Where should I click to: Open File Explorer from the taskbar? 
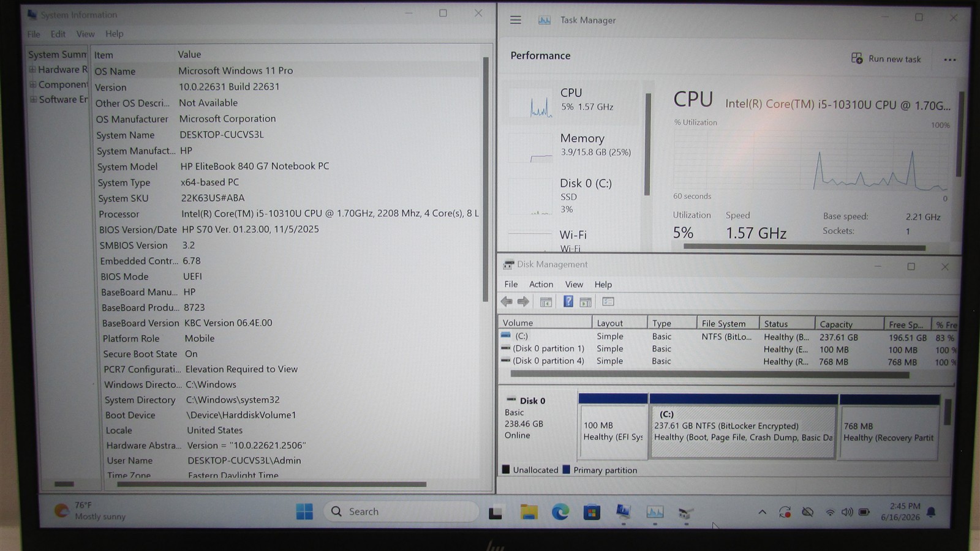point(529,512)
